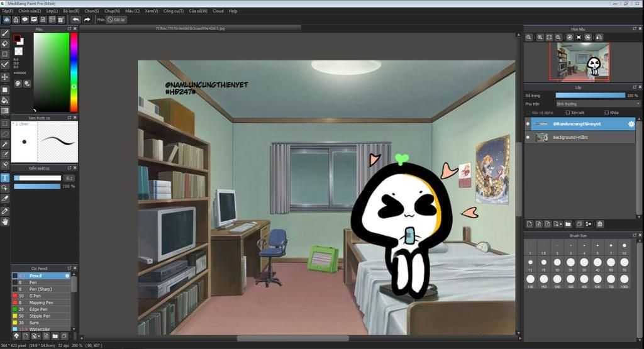This screenshot has width=644, height=349.
Task: Open the Tệp(F) menu
Action: (x=8, y=11)
